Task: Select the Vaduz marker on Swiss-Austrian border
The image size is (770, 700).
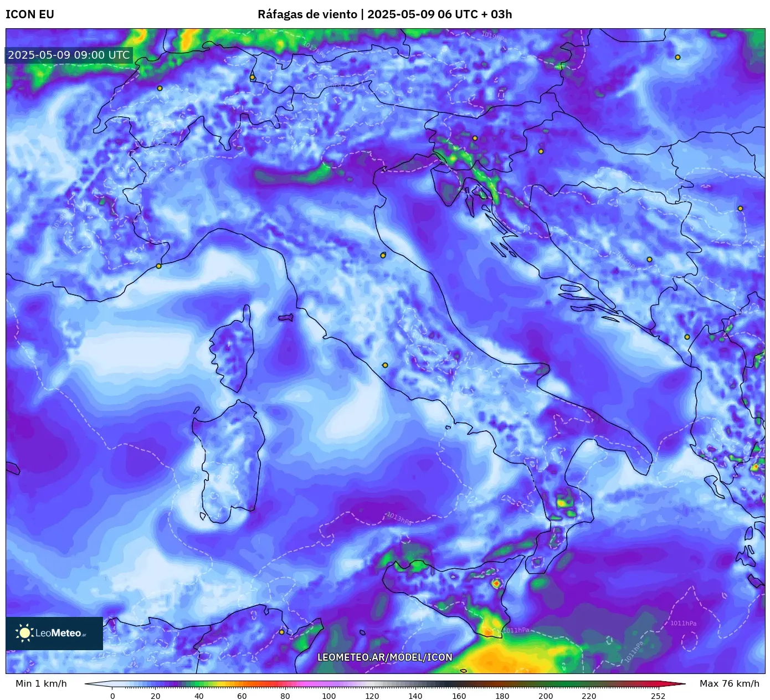Action: pyautogui.click(x=253, y=78)
